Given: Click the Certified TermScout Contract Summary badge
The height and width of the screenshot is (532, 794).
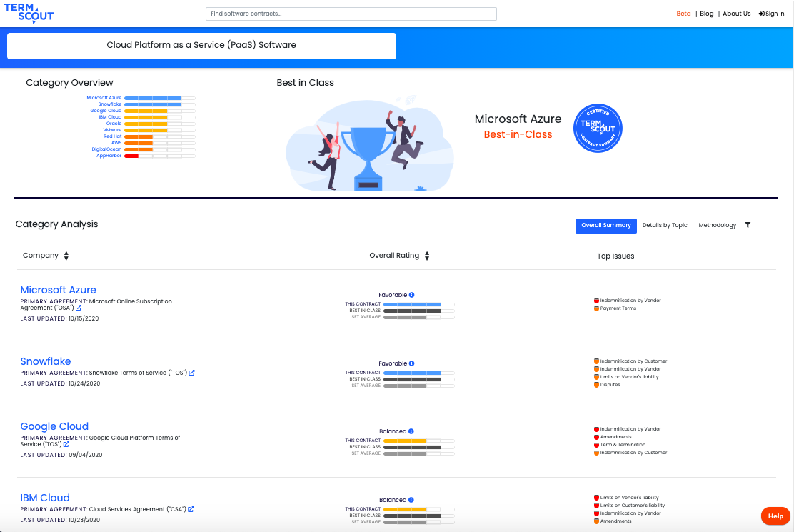Looking at the screenshot, I should [598, 128].
